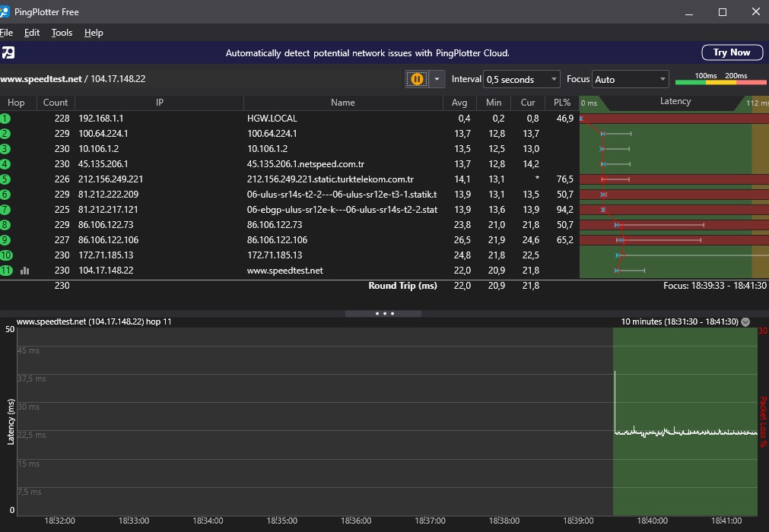Viewport: 769px width, 532px height.
Task: Click the Avg column header
Action: coord(459,103)
